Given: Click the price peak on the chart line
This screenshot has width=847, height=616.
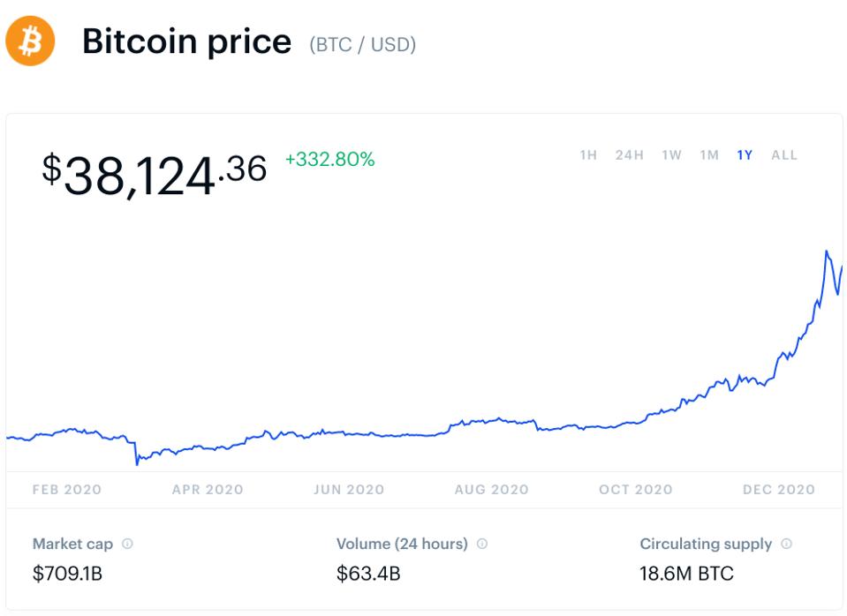Looking at the screenshot, I should (x=827, y=252).
